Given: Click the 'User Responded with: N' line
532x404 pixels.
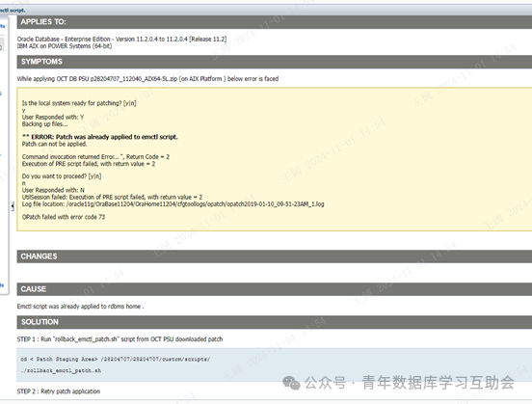Looking at the screenshot, I should click(53, 190).
